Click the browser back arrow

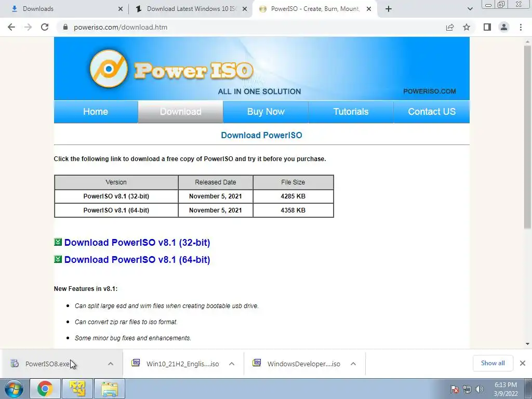(11, 27)
